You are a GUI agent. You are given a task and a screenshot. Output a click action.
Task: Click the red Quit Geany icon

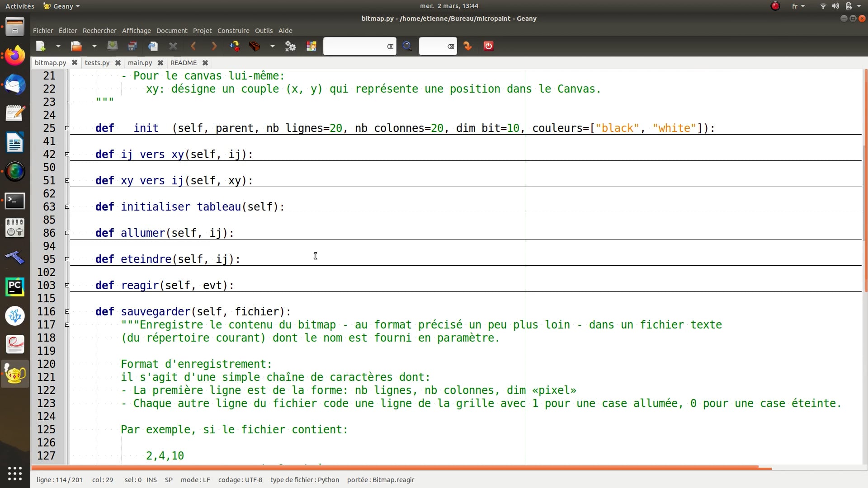488,46
